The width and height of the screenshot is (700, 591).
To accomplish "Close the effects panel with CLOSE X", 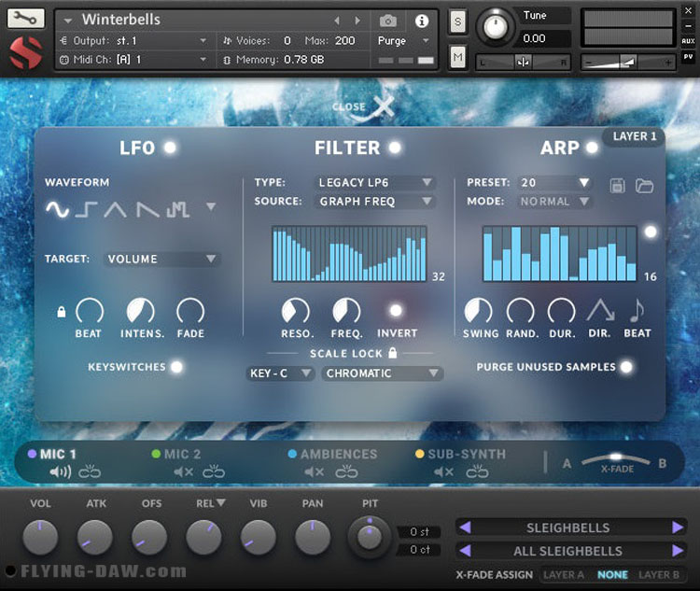I will click(363, 107).
